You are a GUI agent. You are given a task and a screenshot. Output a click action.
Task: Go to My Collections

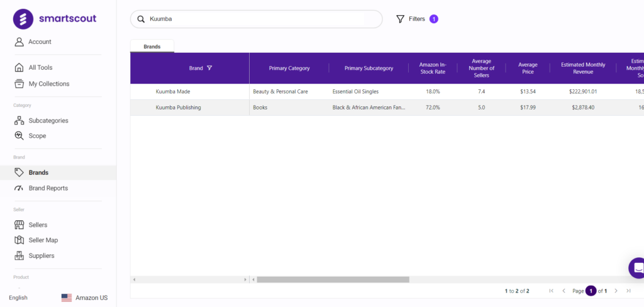(49, 84)
